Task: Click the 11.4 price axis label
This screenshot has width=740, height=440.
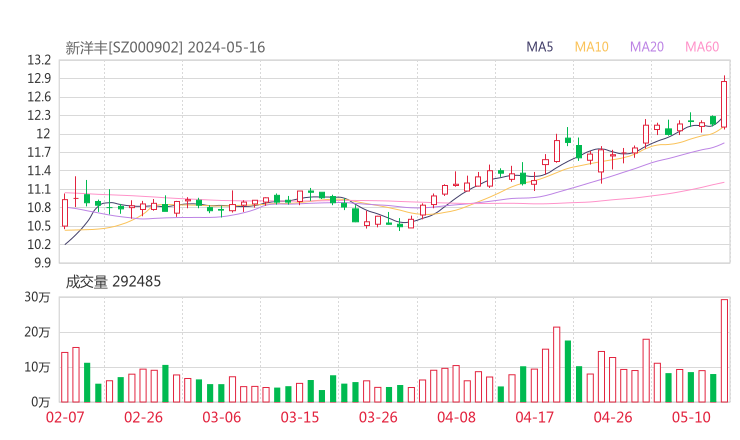Action: click(39, 171)
